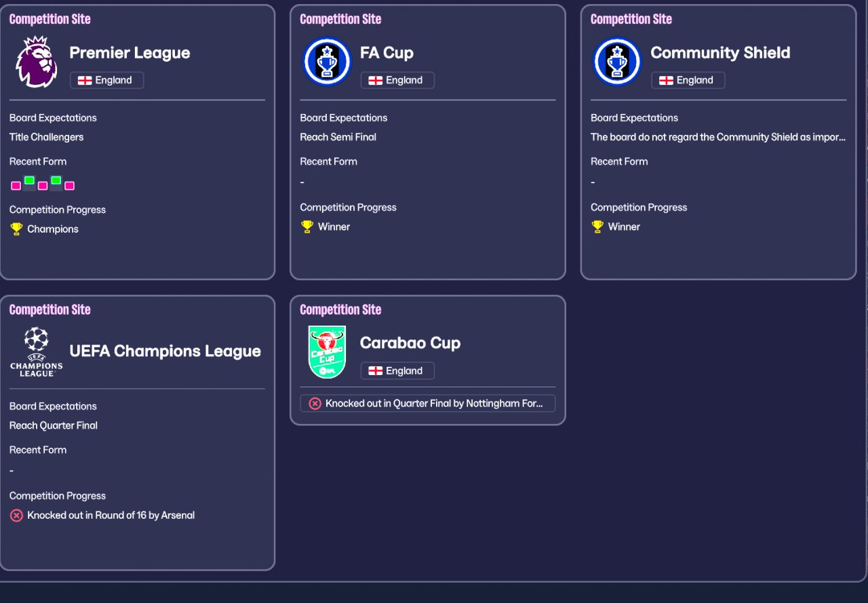Screen dimensions: 868x603
Task: Click the FA Cup Winner trophy icon
Action: (307, 227)
